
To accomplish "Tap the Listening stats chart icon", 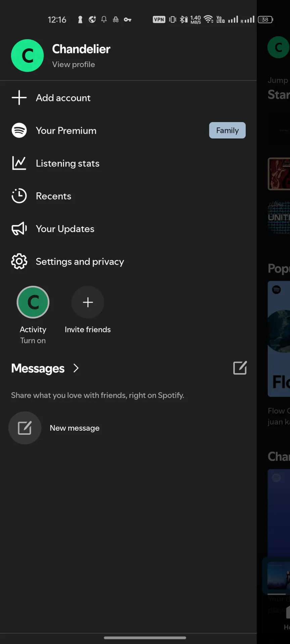I will 19,163.
